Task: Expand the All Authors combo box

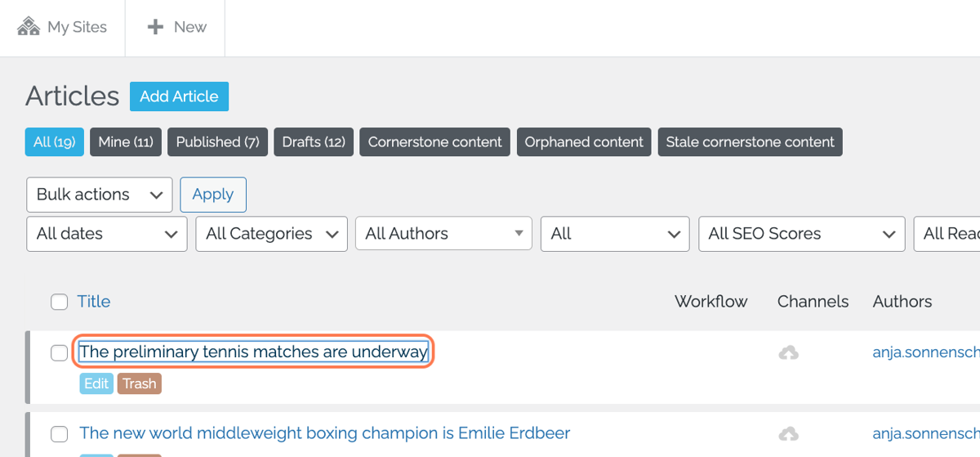Action: (444, 234)
